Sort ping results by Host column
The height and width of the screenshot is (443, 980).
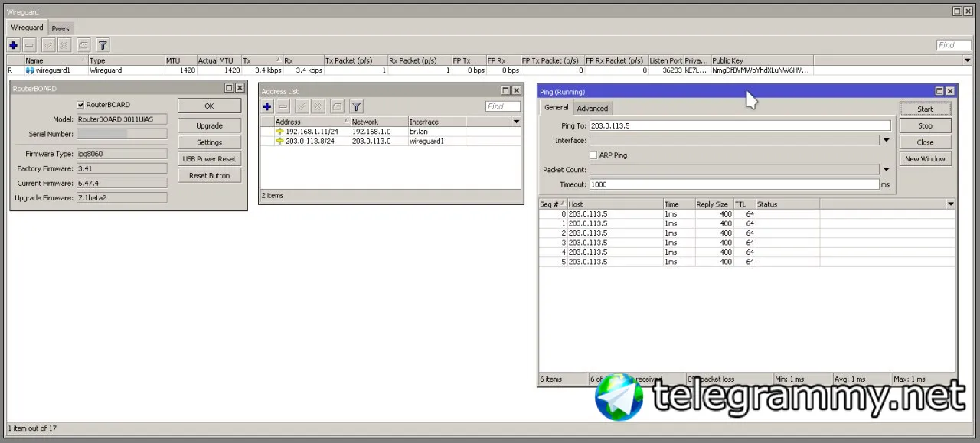tap(615, 204)
